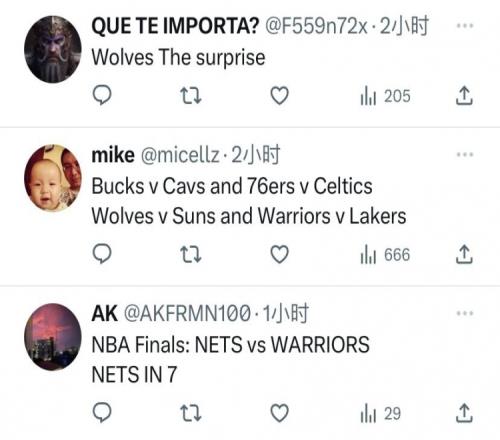Open more options for mike's tweet
The width and height of the screenshot is (500, 440).
(x=465, y=154)
